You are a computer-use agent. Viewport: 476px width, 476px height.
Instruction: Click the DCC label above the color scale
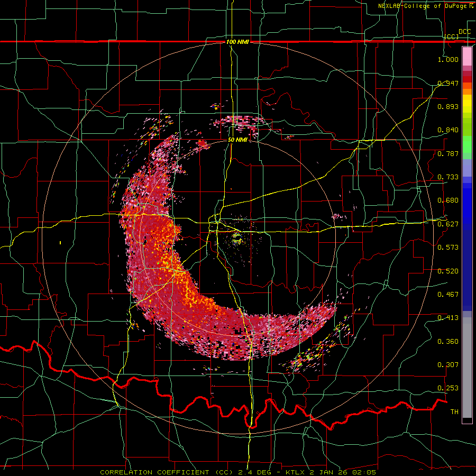(x=465, y=32)
